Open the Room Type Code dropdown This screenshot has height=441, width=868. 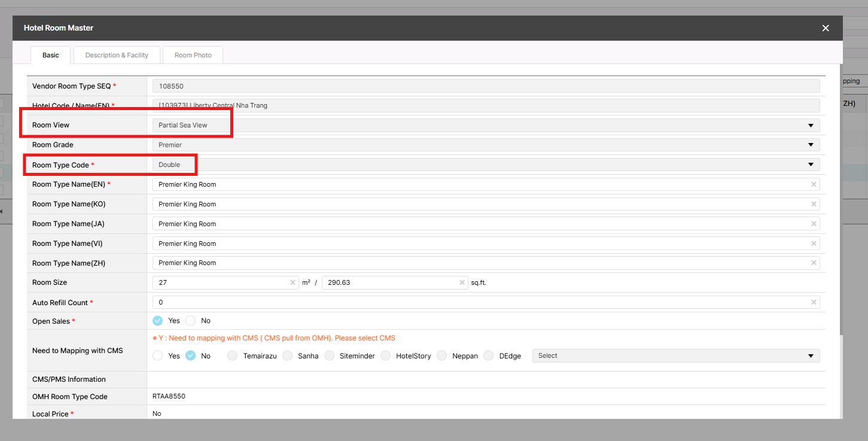pyautogui.click(x=486, y=165)
